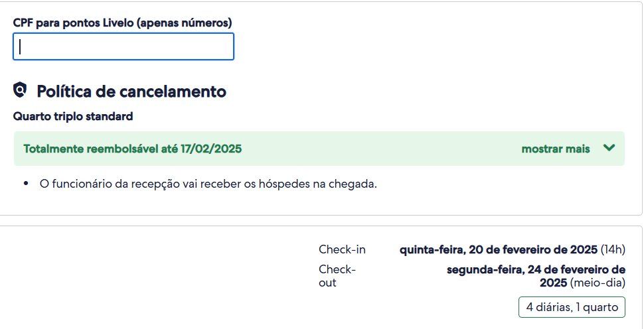Image resolution: width=644 pixels, height=329 pixels.
Task: Click the blinking text cursor in the CPF field
Action: click(x=20, y=46)
